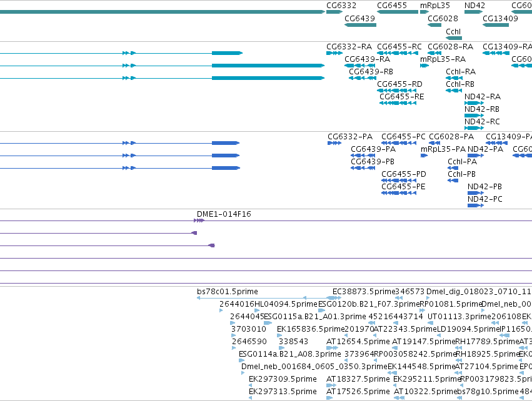Click the CG6439 gene label
Screen dimensions: 532x401
pos(359,18)
